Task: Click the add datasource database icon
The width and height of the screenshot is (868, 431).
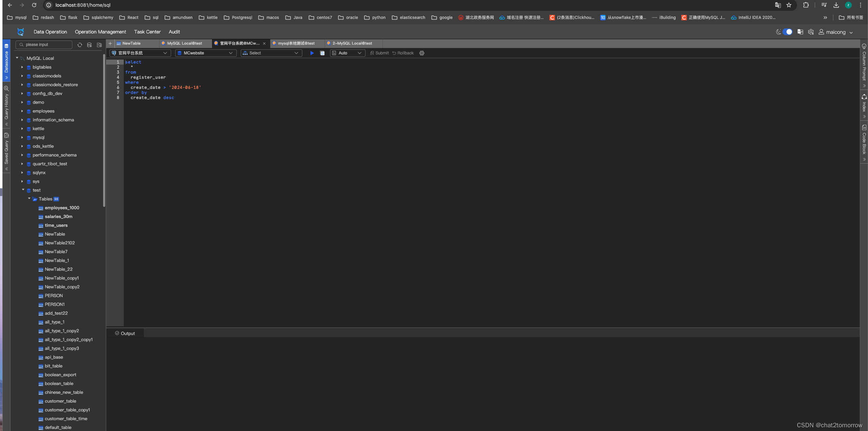Action: [90, 45]
